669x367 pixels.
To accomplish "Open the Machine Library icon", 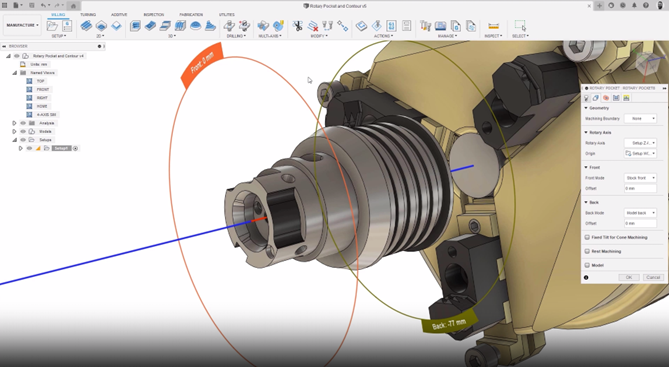I will tap(440, 26).
